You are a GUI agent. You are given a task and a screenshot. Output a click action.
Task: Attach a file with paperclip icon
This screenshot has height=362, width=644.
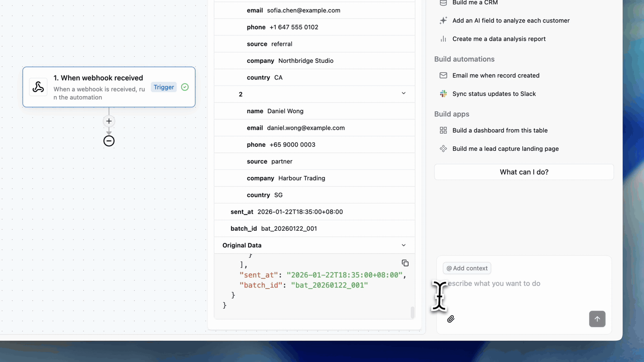click(451, 319)
